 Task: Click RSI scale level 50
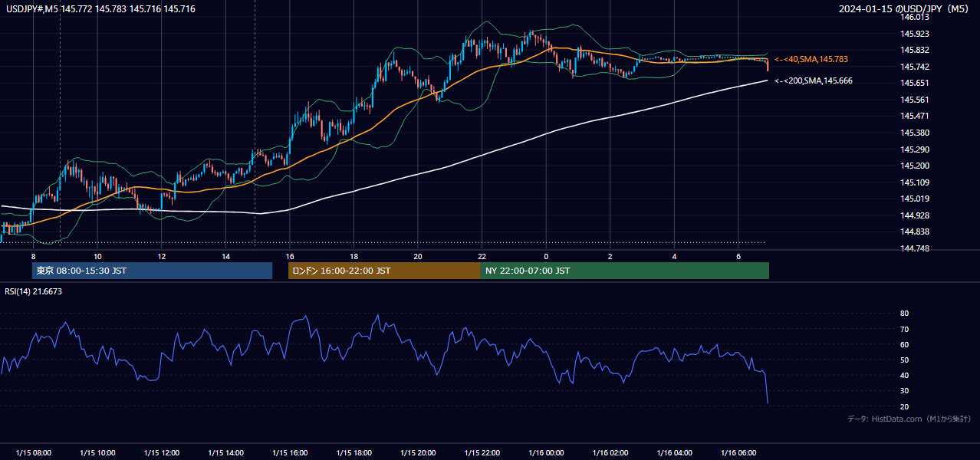point(904,360)
